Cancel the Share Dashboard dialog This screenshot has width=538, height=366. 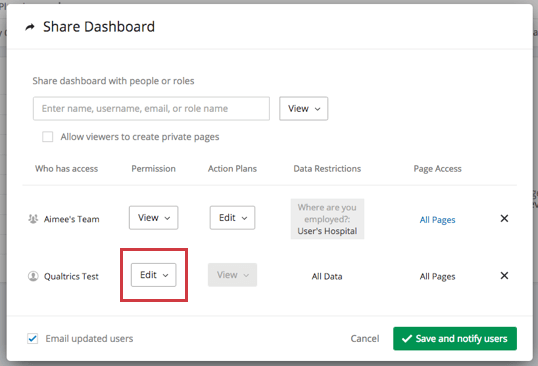pyautogui.click(x=365, y=339)
